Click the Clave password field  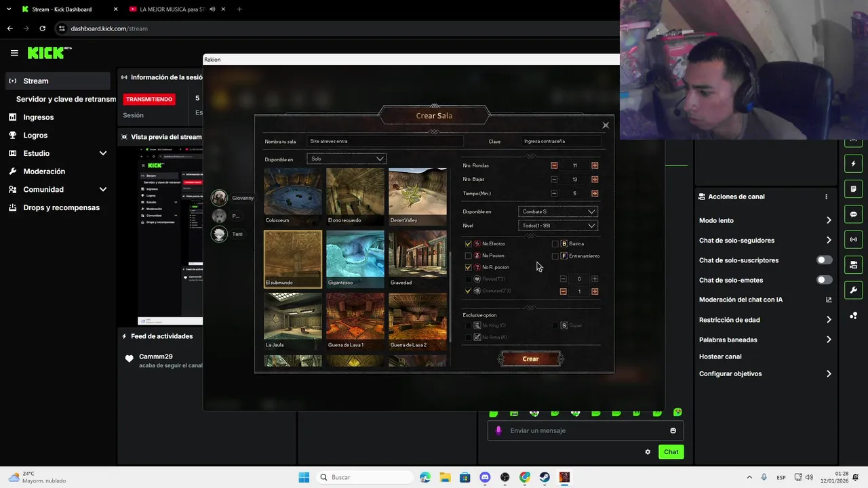[561, 141]
